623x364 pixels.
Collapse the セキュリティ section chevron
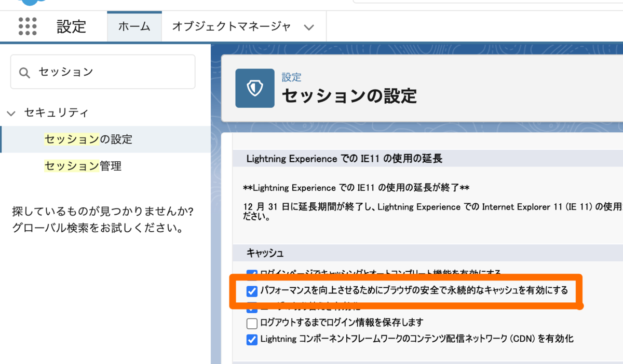coord(11,113)
